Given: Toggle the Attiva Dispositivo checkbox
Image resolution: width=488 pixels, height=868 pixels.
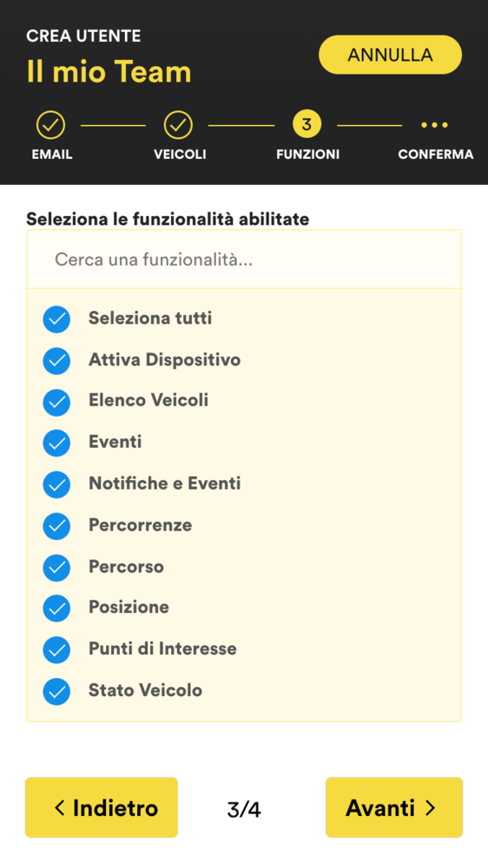Looking at the screenshot, I should [x=56, y=361].
